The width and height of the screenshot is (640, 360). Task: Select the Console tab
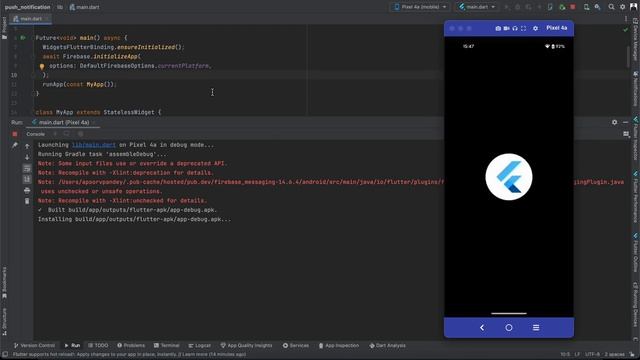pyautogui.click(x=36, y=134)
